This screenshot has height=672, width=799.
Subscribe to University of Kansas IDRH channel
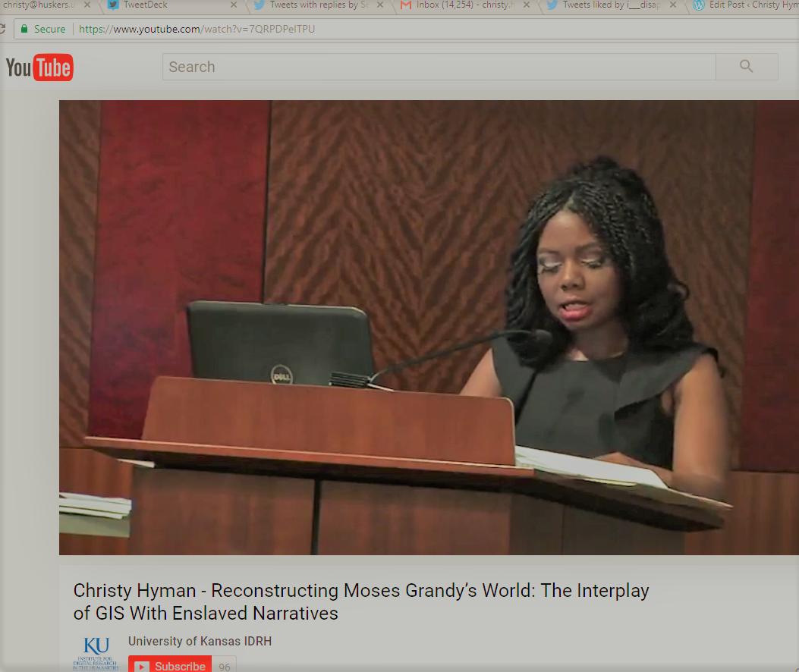[170, 664]
